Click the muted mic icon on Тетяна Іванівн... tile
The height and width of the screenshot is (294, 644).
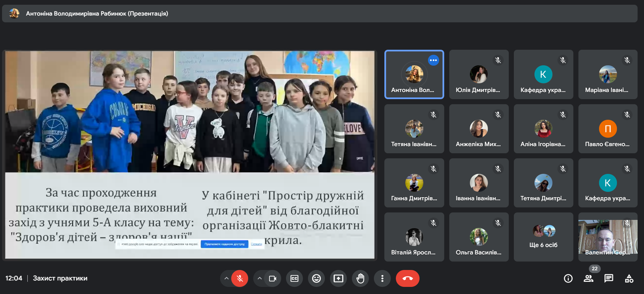[433, 115]
